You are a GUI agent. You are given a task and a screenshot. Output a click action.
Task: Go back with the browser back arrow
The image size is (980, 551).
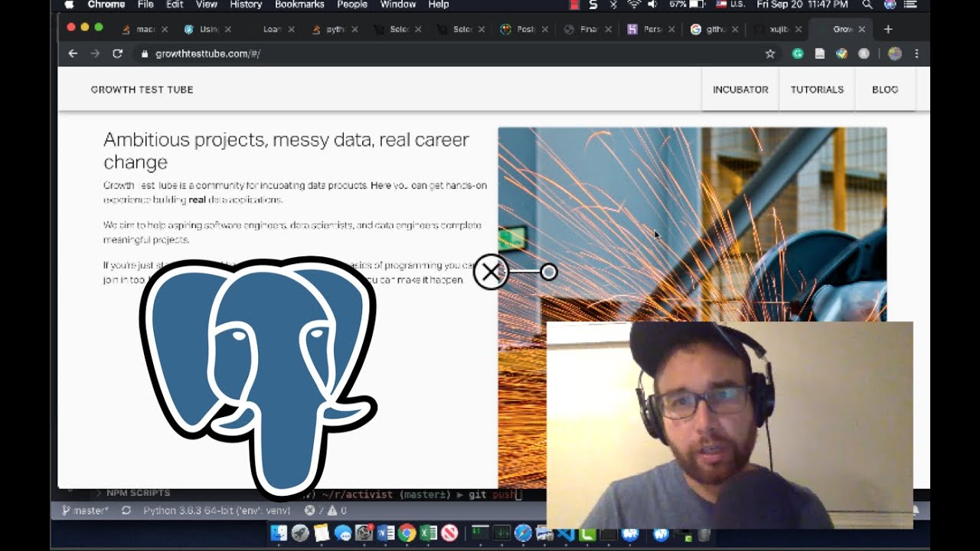coord(73,54)
